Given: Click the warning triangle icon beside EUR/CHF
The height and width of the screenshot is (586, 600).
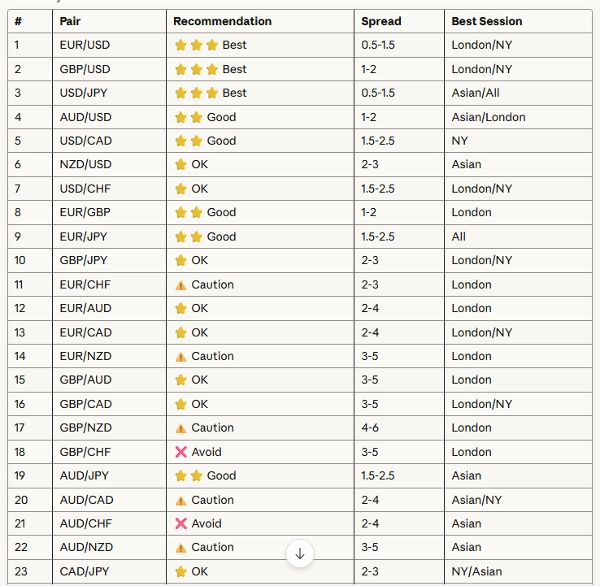Looking at the screenshot, I should [181, 285].
